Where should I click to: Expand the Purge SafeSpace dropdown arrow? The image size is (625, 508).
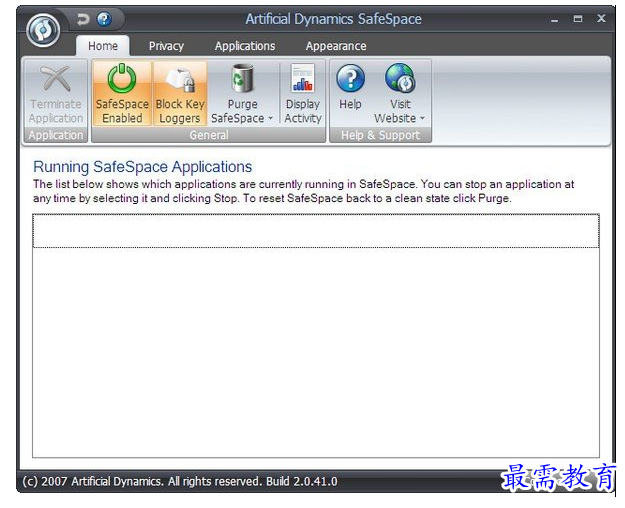tap(270, 119)
